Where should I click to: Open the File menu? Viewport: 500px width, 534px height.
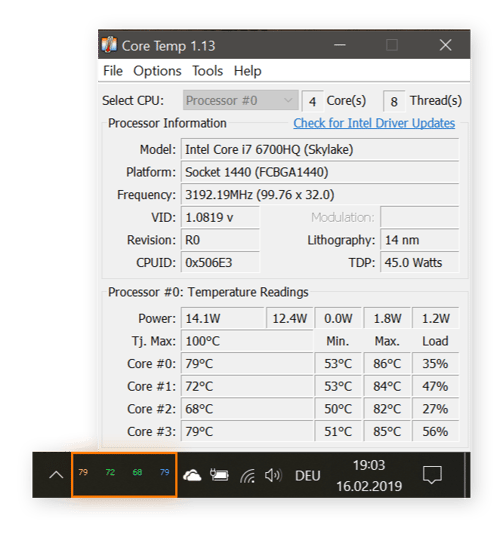[x=113, y=71]
